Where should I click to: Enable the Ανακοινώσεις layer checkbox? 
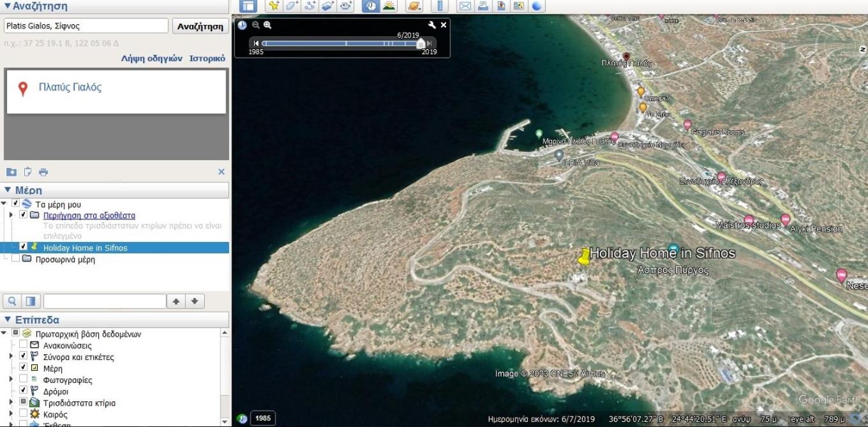tap(24, 345)
